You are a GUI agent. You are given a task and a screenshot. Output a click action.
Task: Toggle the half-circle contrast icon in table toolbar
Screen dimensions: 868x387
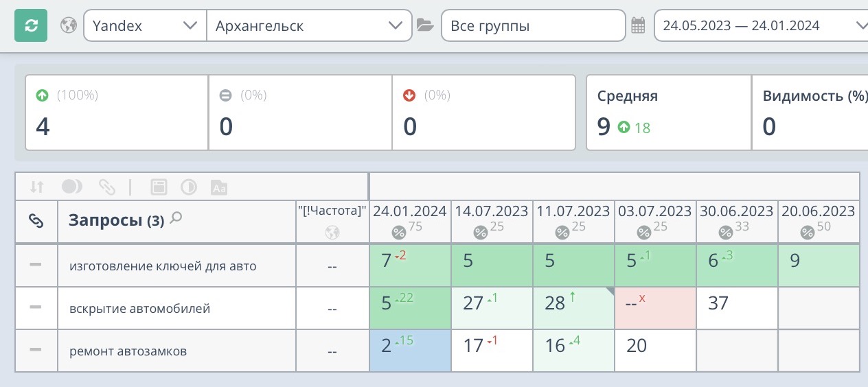click(188, 187)
